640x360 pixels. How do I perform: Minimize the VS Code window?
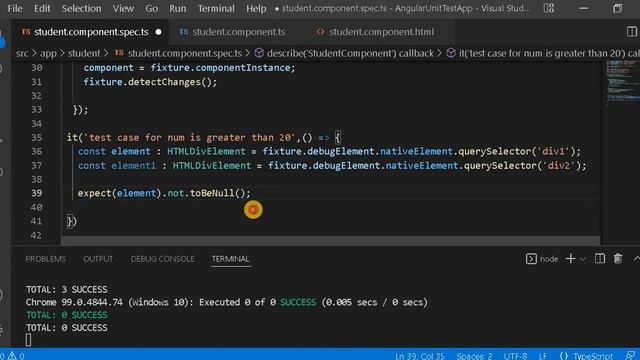(584, 8)
